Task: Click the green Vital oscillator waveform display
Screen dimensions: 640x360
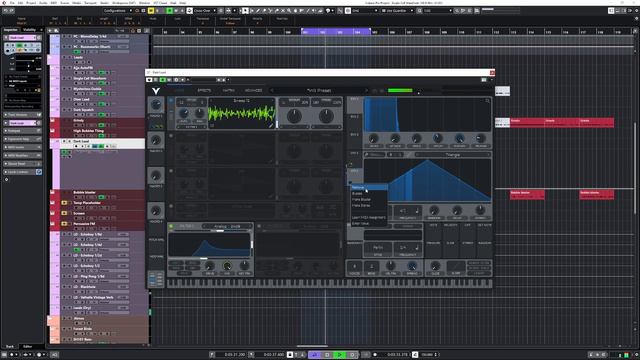Action: click(241, 113)
